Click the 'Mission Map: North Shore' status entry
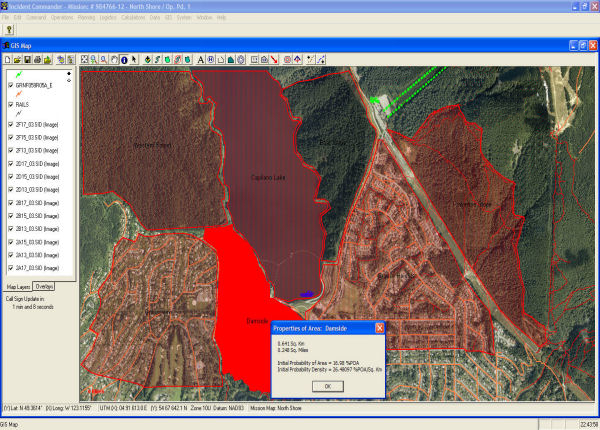600x430 pixels. (x=276, y=408)
